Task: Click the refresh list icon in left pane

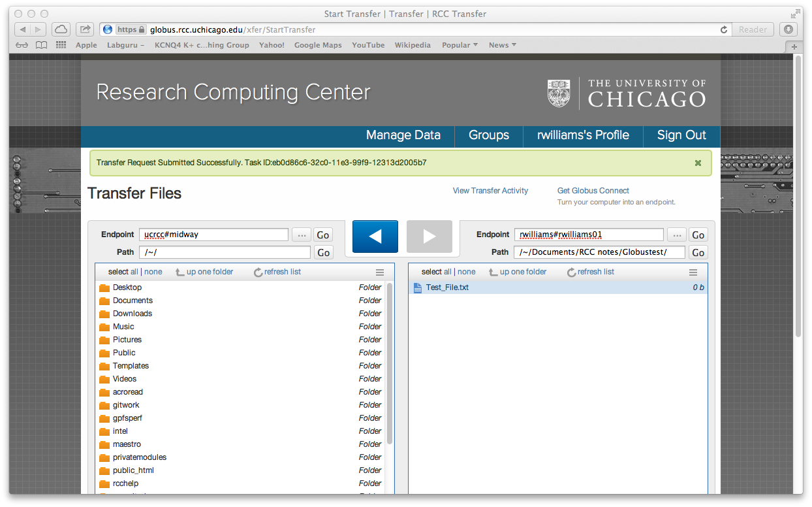Action: point(258,272)
